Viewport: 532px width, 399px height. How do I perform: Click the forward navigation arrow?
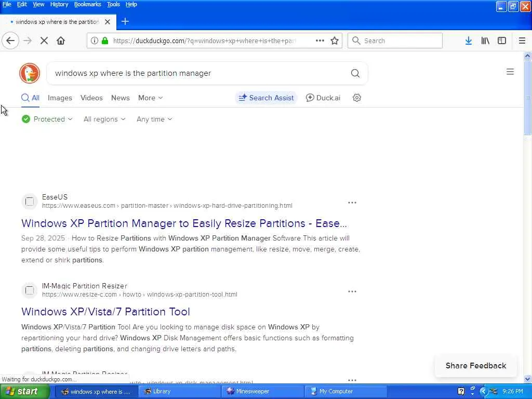pyautogui.click(x=28, y=41)
